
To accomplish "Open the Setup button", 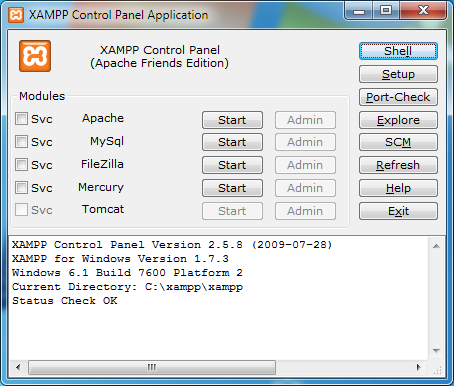I will click(398, 74).
